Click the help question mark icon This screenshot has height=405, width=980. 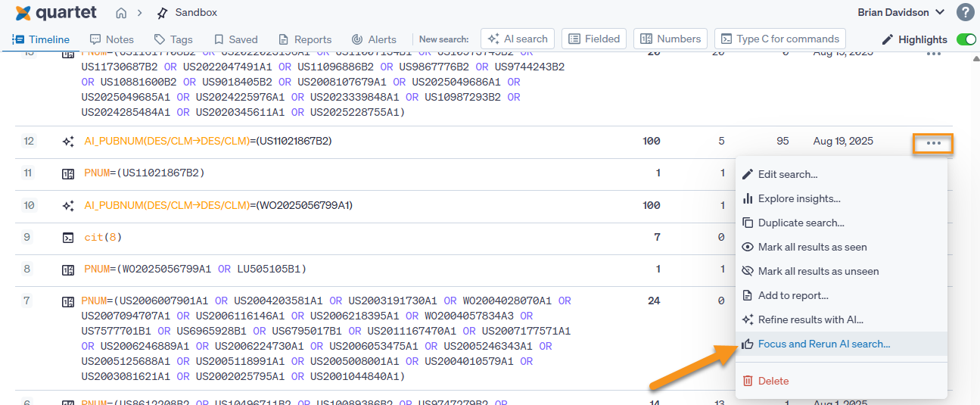click(x=965, y=12)
